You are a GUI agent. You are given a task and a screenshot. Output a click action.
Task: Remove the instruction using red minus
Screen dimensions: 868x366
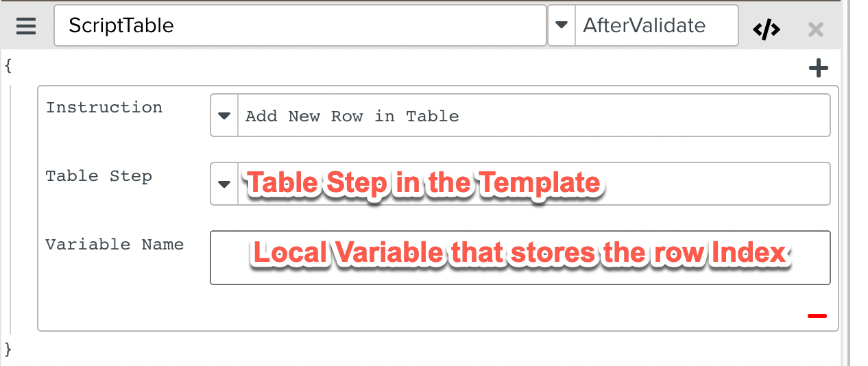point(817,316)
